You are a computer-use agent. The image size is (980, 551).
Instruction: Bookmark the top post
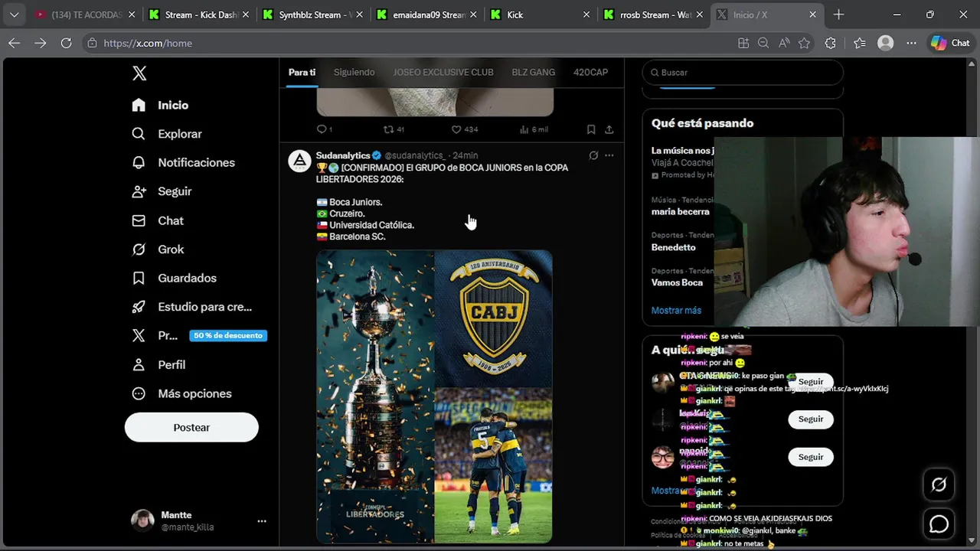coord(591,129)
